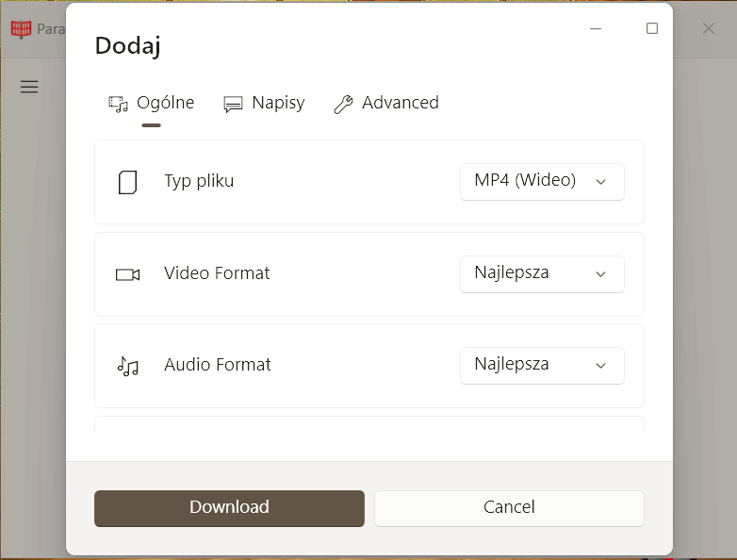Image resolution: width=737 pixels, height=560 pixels.
Task: Click the wrench icon on Advanced tab
Action: point(343,104)
